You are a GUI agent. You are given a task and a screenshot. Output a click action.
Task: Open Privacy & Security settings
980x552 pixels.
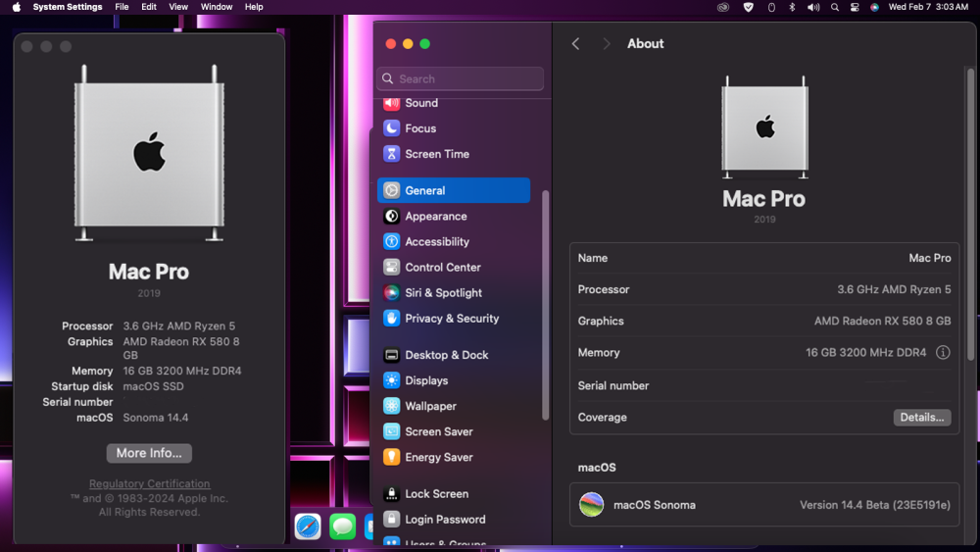coord(454,319)
